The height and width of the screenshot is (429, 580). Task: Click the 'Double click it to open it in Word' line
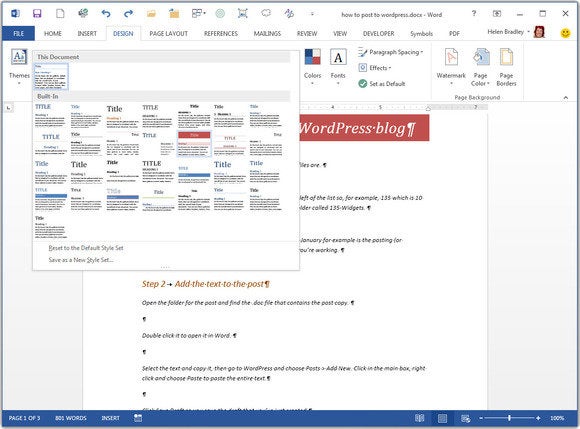tap(189, 335)
